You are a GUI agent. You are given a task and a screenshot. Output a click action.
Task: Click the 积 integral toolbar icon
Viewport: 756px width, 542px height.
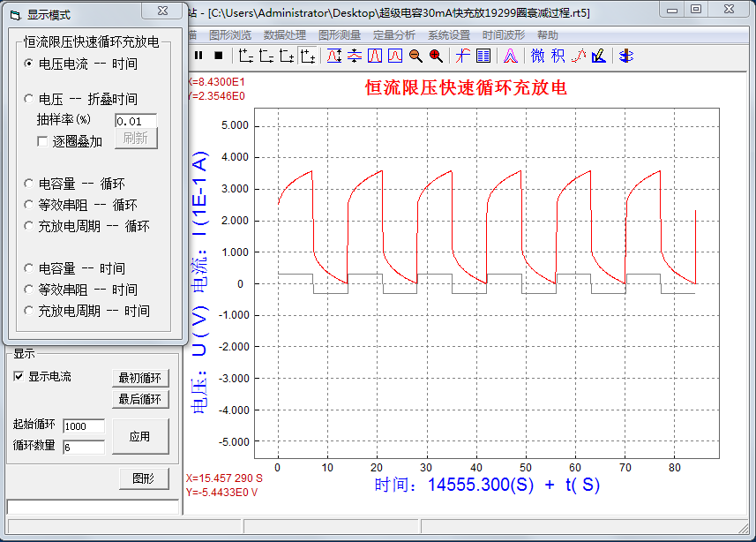click(558, 56)
